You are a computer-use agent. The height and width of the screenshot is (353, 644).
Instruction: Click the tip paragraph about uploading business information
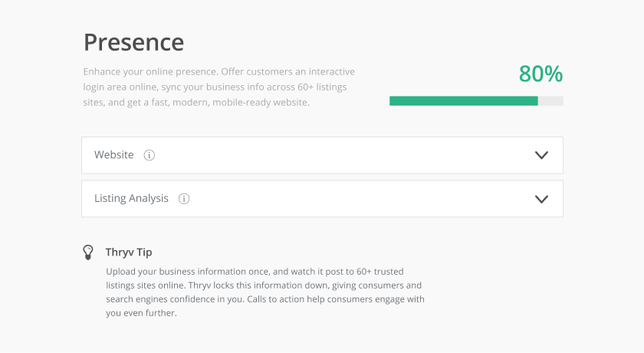click(x=265, y=292)
